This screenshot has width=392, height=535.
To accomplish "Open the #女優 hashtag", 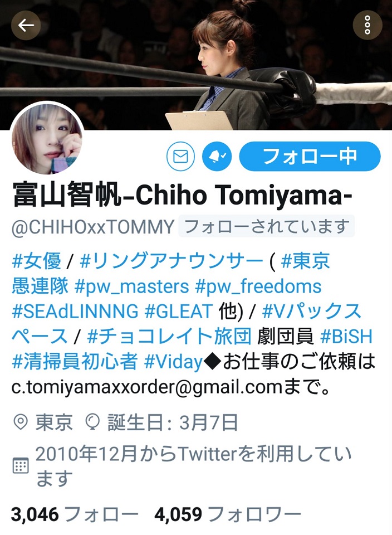I will click(37, 261).
